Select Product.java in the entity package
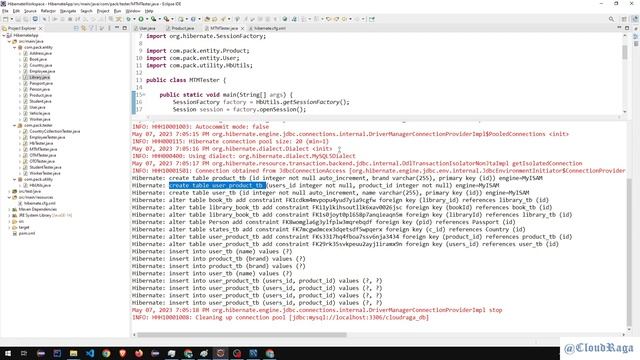The image size is (640, 360). tap(40, 95)
